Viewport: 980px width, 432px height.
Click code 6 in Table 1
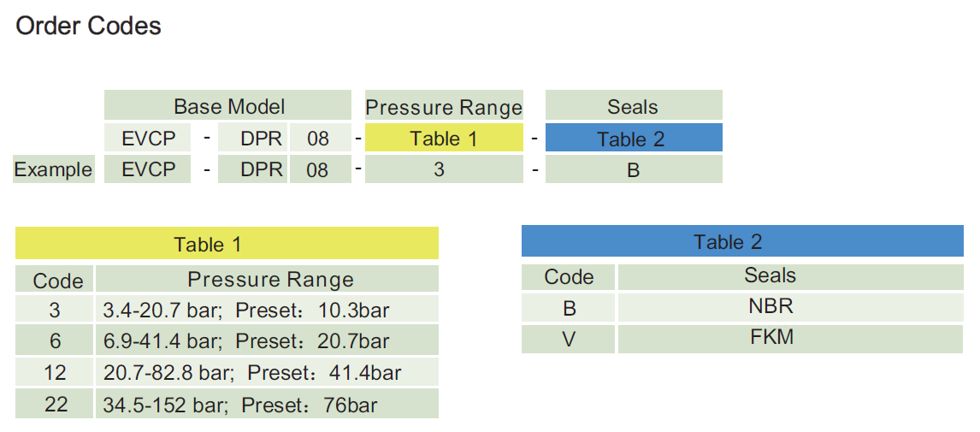coord(56,341)
